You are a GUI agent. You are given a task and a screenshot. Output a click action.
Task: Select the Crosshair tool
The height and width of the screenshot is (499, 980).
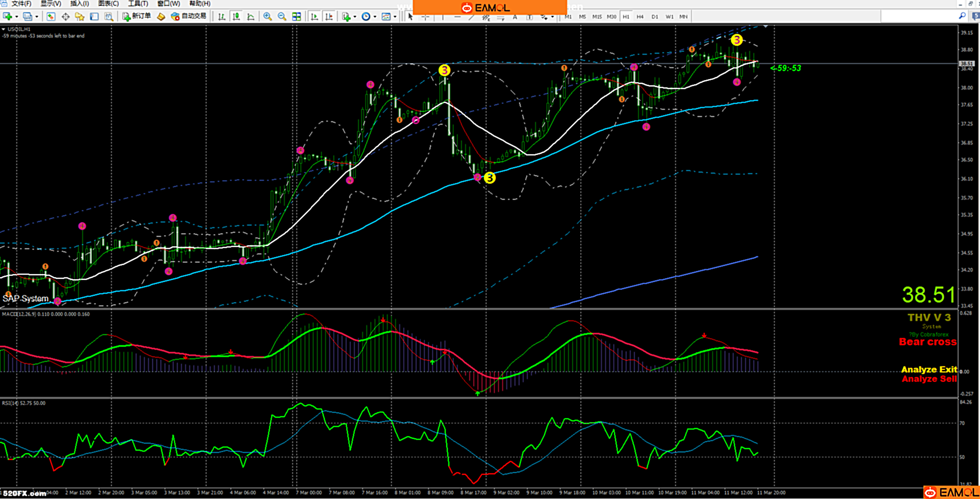425,16
